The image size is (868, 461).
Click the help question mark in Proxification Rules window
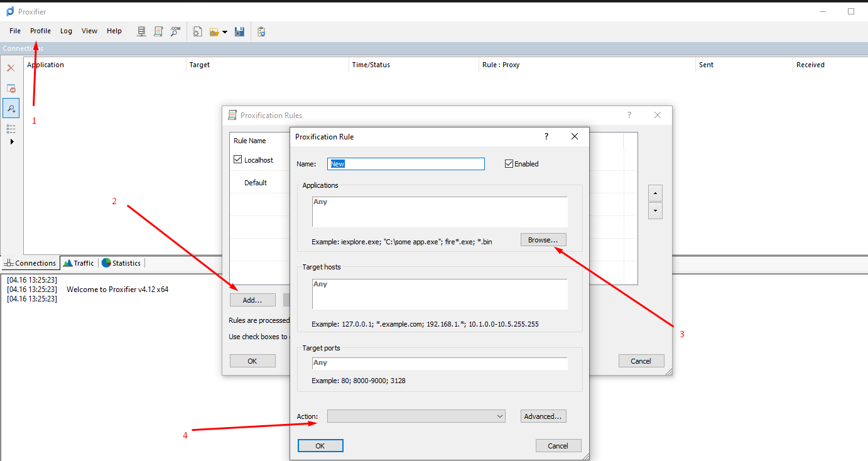tap(629, 115)
